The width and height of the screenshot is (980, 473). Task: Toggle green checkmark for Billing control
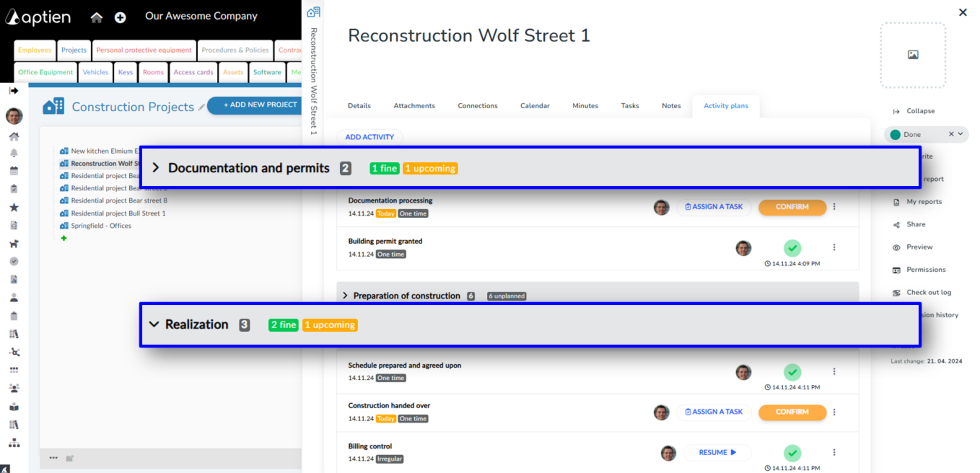(793, 453)
